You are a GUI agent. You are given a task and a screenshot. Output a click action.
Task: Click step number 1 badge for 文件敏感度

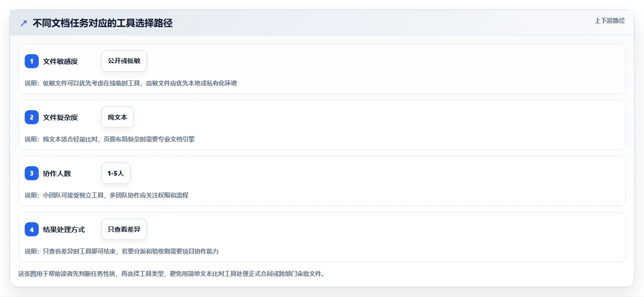pyautogui.click(x=32, y=61)
